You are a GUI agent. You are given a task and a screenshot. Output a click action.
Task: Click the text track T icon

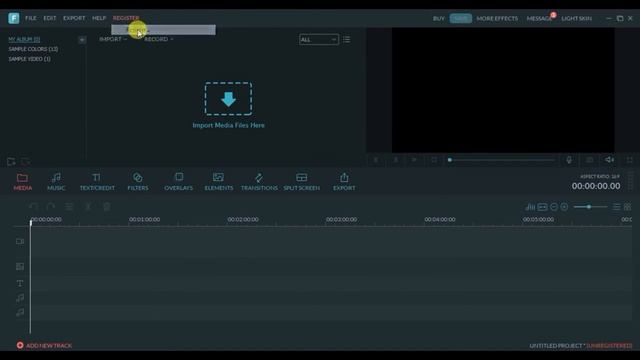pos(20,283)
